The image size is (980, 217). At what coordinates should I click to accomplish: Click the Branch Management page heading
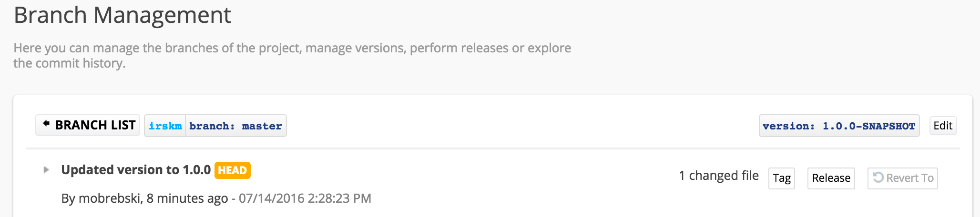point(122,15)
